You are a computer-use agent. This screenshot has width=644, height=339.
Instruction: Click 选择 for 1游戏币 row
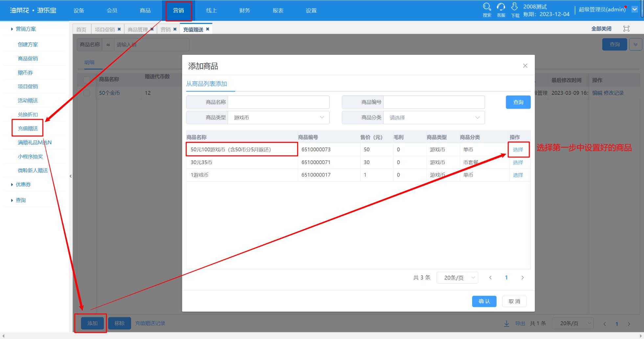click(x=518, y=175)
